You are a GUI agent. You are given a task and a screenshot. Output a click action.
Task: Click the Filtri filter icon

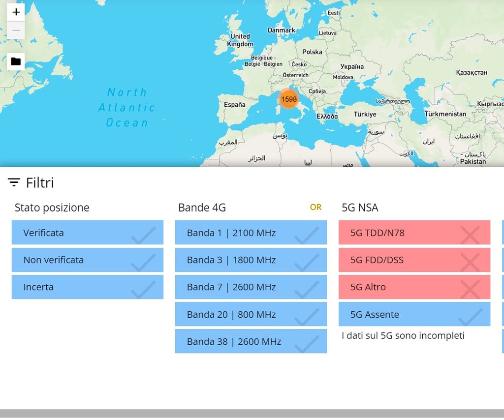(x=14, y=183)
